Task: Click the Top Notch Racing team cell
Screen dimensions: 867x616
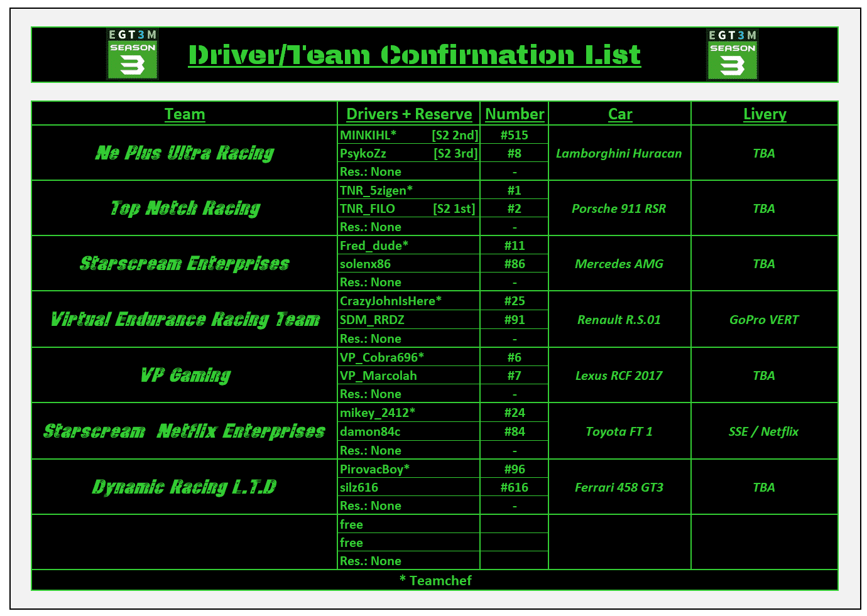Action: 185,208
